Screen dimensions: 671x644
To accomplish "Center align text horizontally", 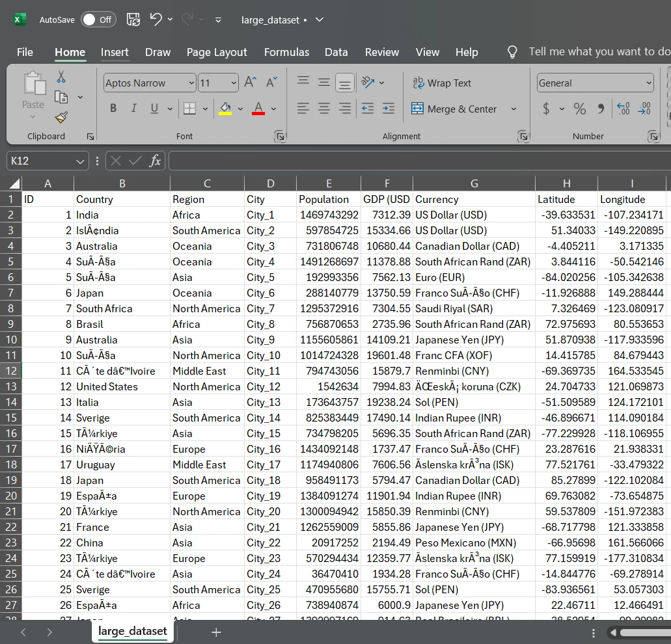I will pos(324,109).
